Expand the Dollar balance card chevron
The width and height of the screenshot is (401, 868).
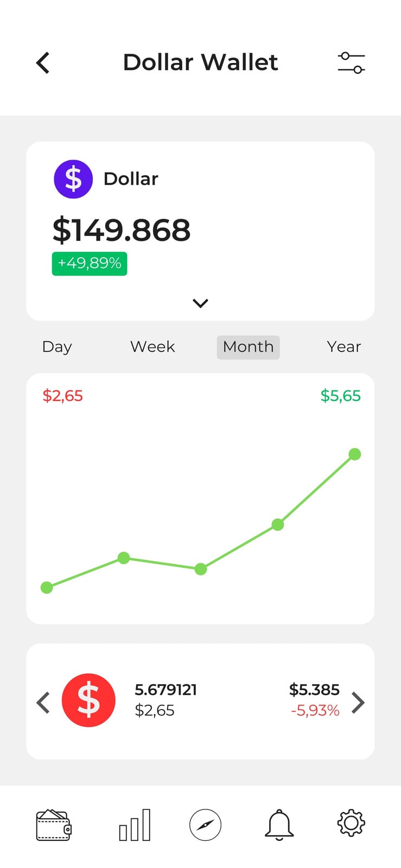click(x=201, y=303)
